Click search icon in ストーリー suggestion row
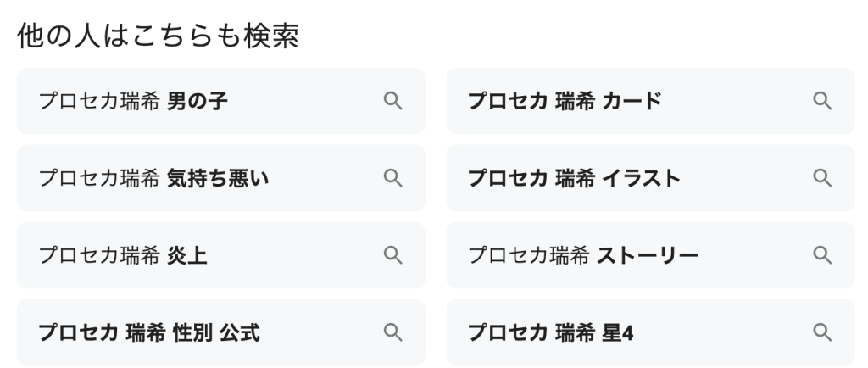The height and width of the screenshot is (368, 868). point(822,255)
